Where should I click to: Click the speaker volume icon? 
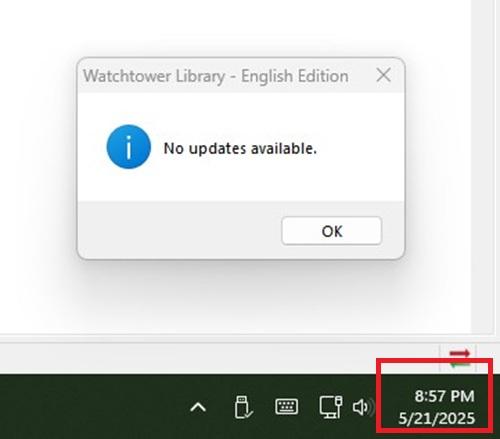(361, 407)
